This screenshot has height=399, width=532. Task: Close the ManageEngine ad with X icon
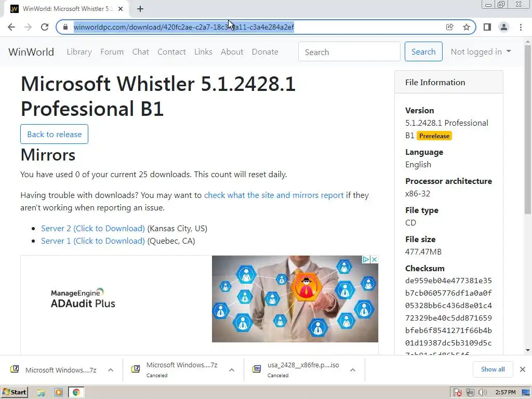tap(374, 260)
